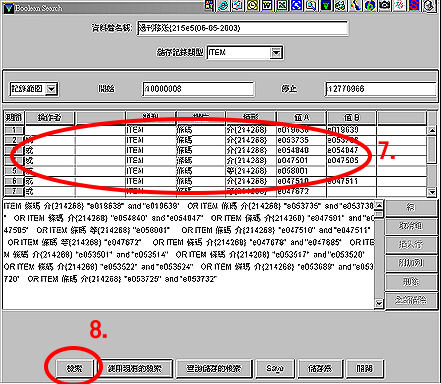Viewport: 441px width, 384px height.
Task: Click the 附加列 append row button
Action: (411, 263)
